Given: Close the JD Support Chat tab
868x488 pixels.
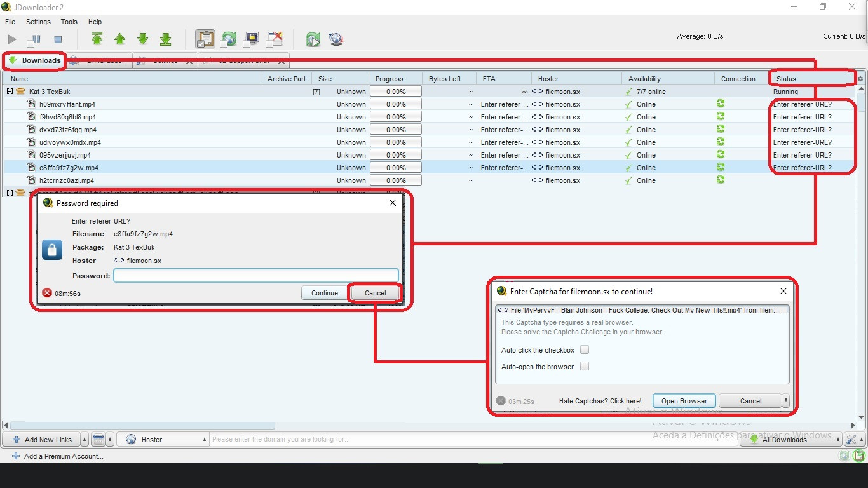Looking at the screenshot, I should pos(281,61).
